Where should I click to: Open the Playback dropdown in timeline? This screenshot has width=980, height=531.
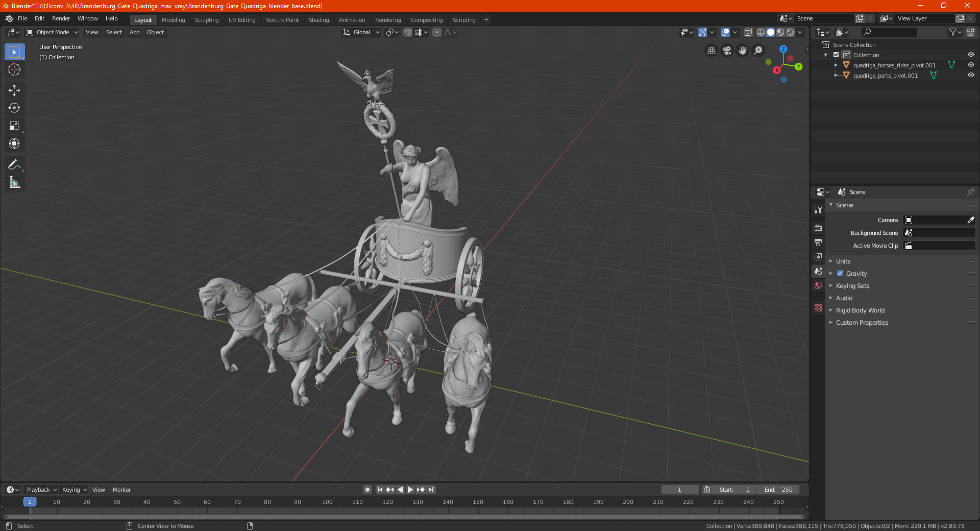tap(41, 490)
